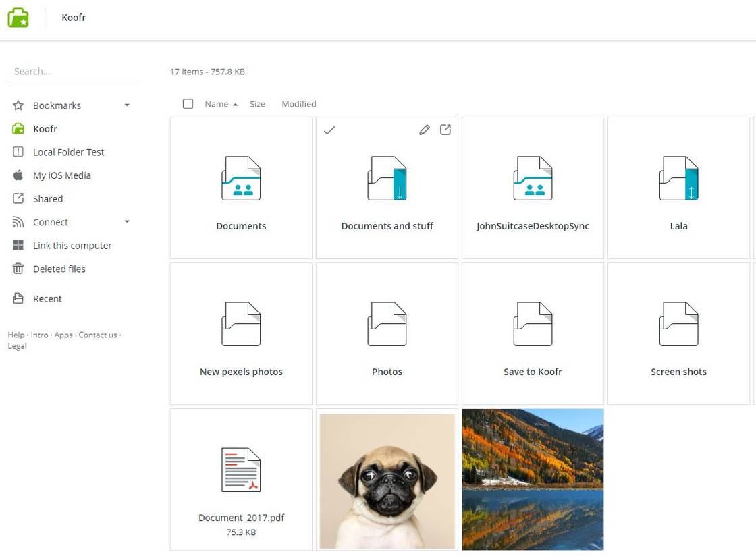Open the pug dog photo thumbnail
756x556 pixels.
387,480
